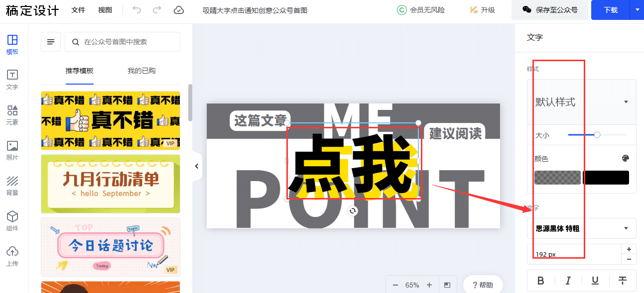Screen dimensions: 644x293
Task: Click the document title 吸睛大字点击通知创意公众号首图
Action: coord(255,10)
